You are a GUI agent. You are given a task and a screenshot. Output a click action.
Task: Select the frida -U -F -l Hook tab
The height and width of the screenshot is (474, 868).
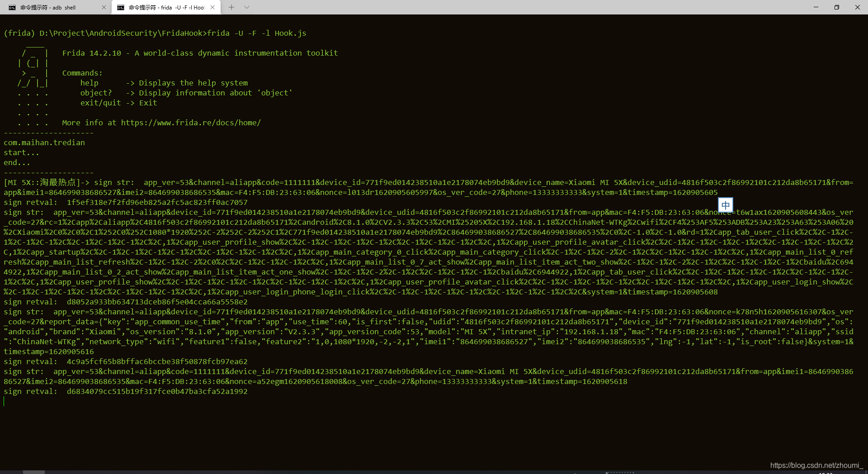(166, 7)
